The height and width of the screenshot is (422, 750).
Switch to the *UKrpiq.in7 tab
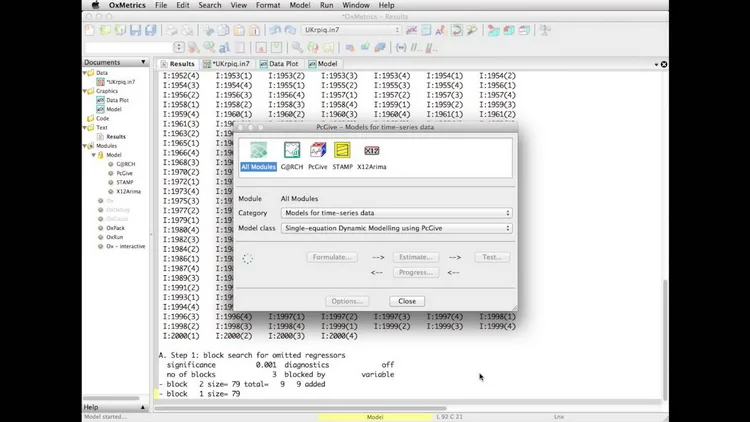pyautogui.click(x=226, y=64)
